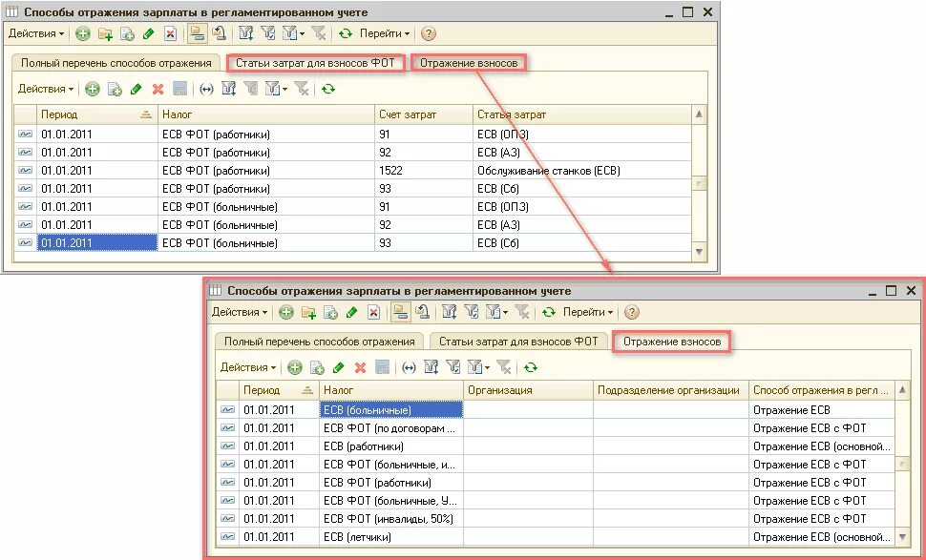926x560 pixels.
Task: Open filter and sort settings, lower main toolbar
Action: click(449, 312)
